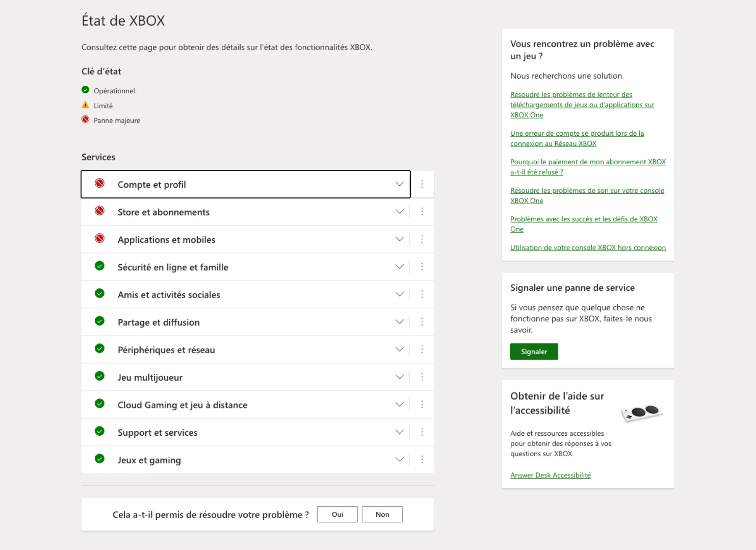The width and height of the screenshot is (756, 550).
Task: Open more options menu for Sécurité en ligne et famille
Action: coord(422,267)
